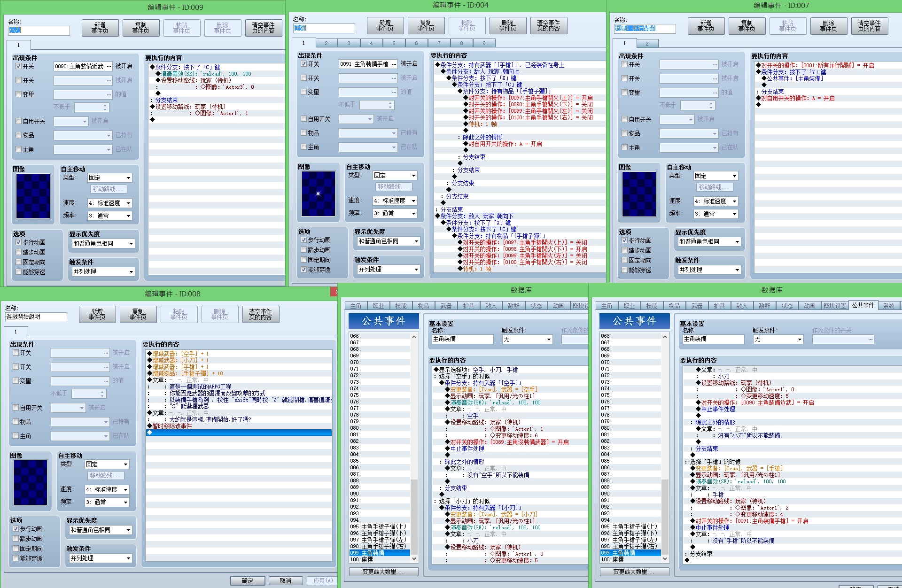Click 取消 button in event ID:008
Image resolution: width=902 pixels, height=588 pixels.
tap(286, 581)
